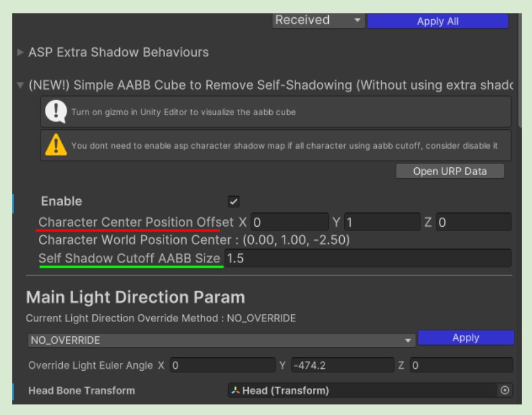Select the Character Center Position Offset Y field
The image size is (532, 415).
(x=381, y=222)
